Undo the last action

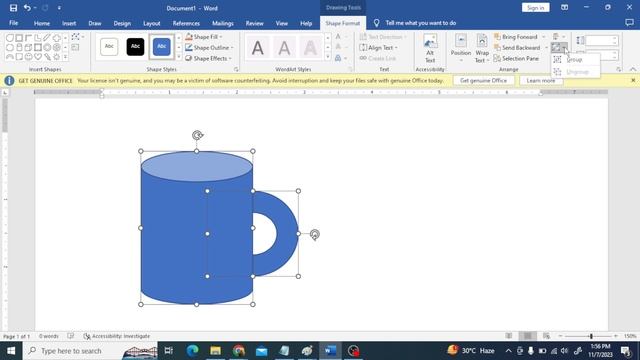pyautogui.click(x=27, y=8)
